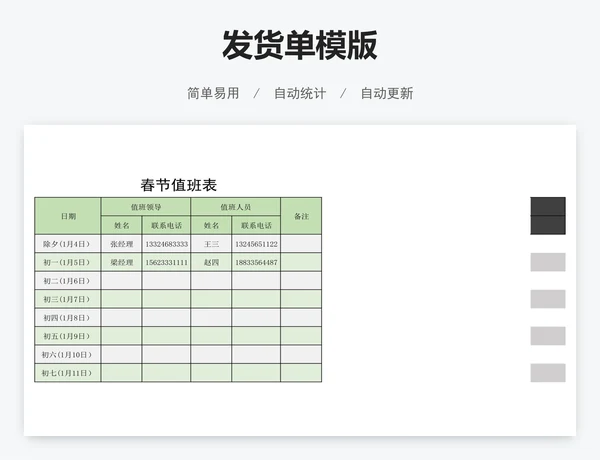Click 姓名 subheader under 值班人员
The height and width of the screenshot is (460, 600).
211,225
